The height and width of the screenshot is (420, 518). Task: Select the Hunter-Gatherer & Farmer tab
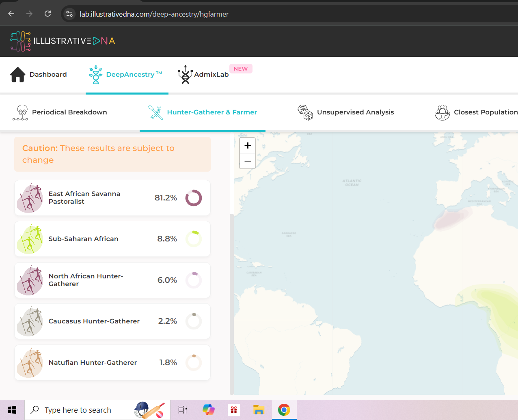[203, 112]
